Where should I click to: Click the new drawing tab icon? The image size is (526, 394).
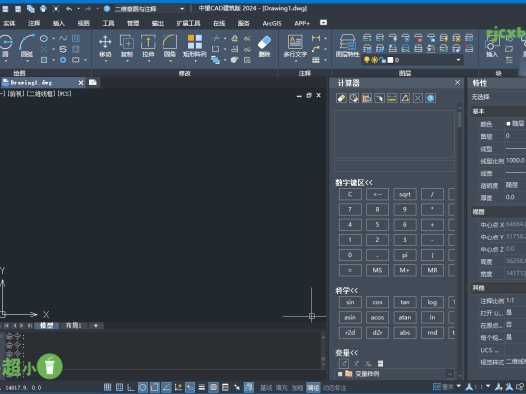click(x=93, y=82)
